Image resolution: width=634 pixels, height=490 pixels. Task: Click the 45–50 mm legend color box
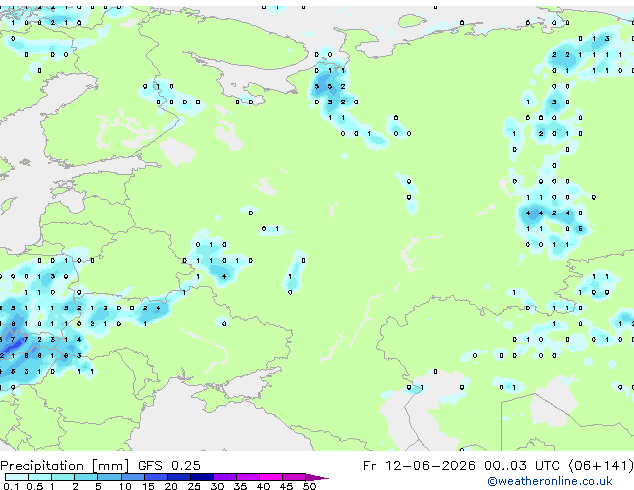point(294,477)
